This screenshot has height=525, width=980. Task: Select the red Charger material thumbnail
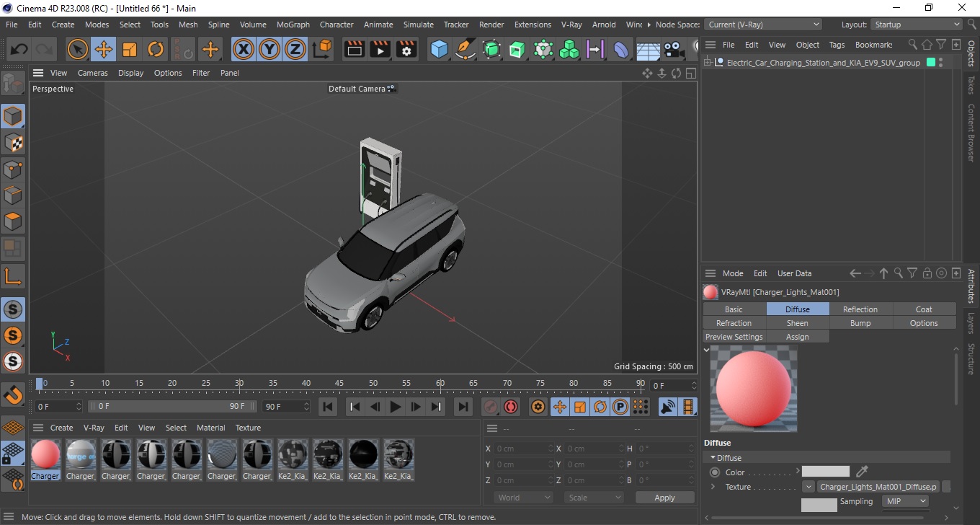45,455
